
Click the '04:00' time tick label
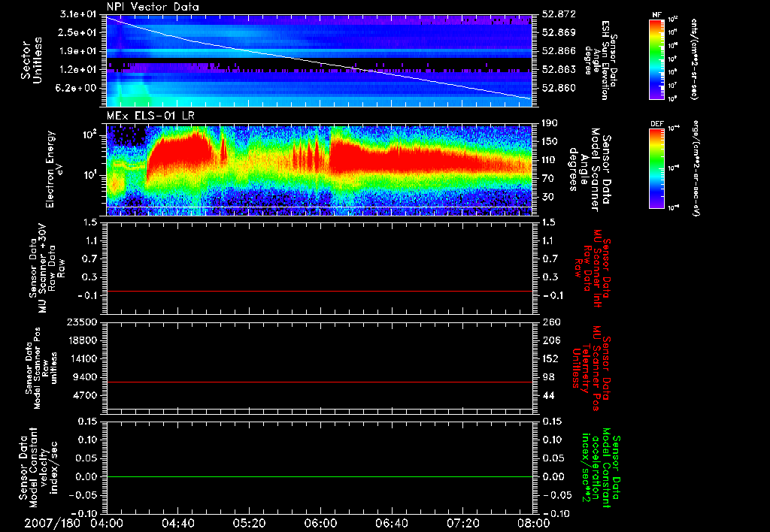pos(107,523)
